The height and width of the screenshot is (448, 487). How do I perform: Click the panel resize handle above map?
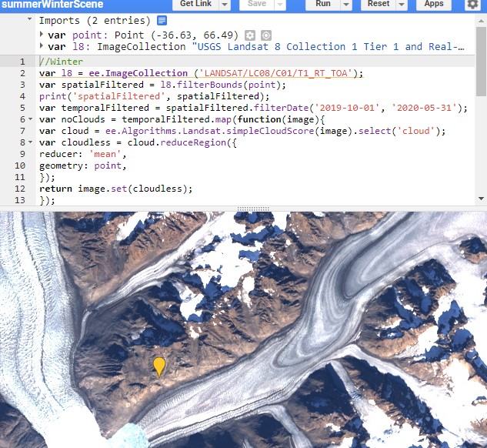(243, 209)
